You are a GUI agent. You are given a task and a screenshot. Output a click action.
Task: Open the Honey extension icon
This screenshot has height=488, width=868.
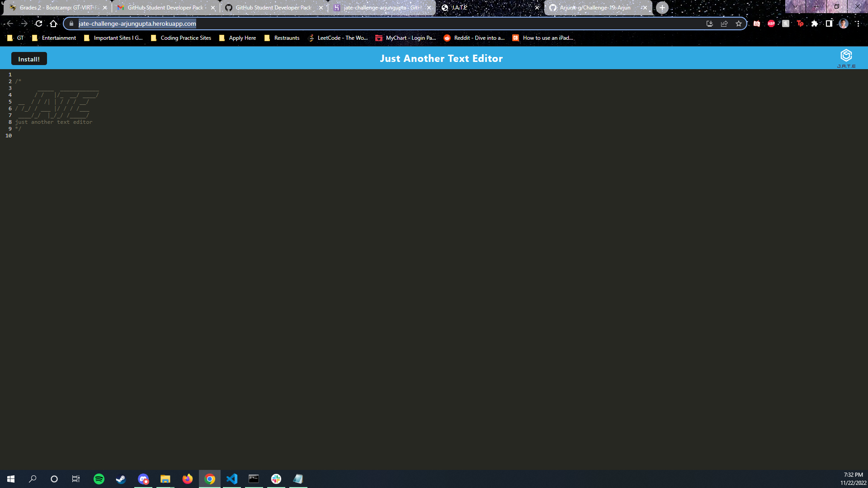coord(786,23)
